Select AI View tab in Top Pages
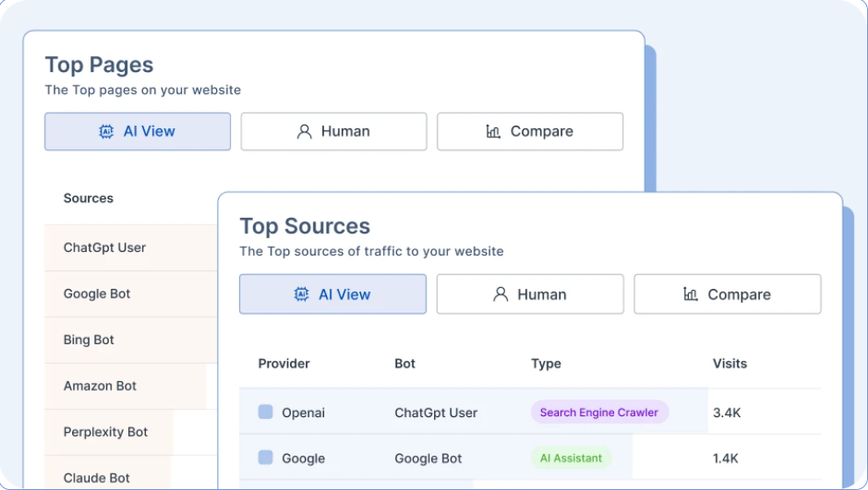The height and width of the screenshot is (490, 868). point(138,132)
